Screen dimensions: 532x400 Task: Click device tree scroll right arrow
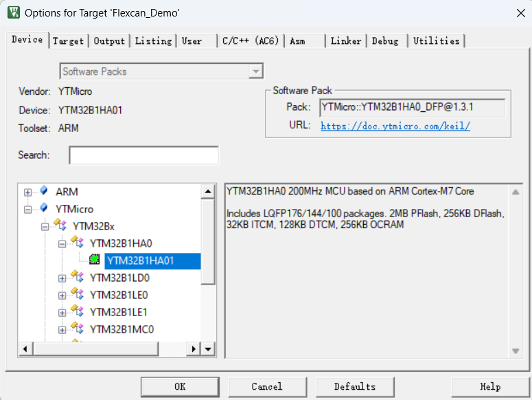tap(194, 348)
